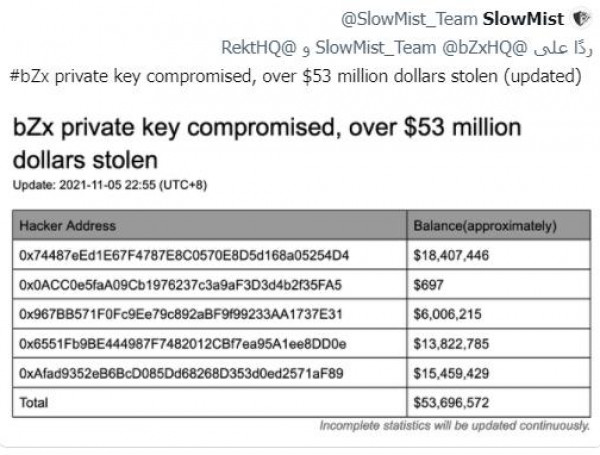Click address 0x74487eEd1E67F4787E8C0570E8D5d168a05254D4

(184, 255)
